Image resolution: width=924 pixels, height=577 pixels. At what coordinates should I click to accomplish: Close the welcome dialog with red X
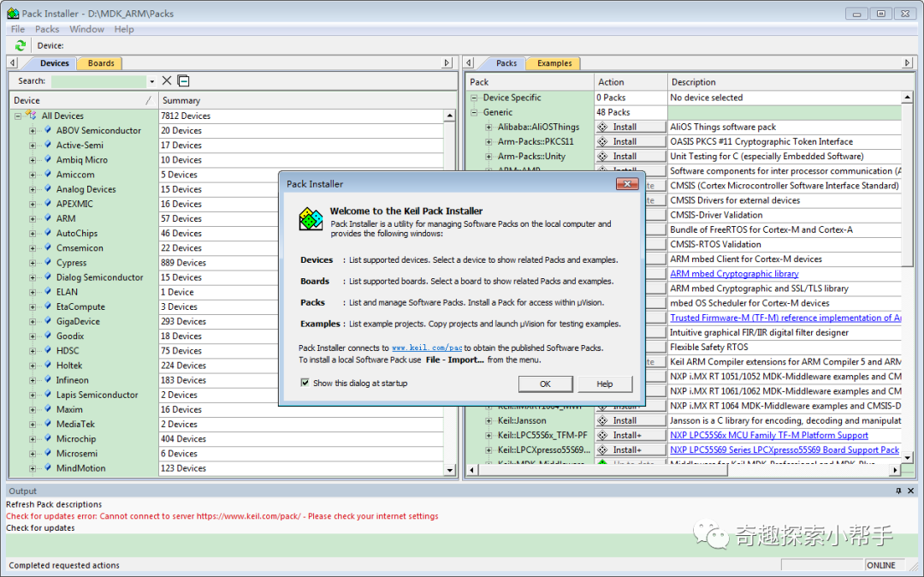tap(627, 184)
